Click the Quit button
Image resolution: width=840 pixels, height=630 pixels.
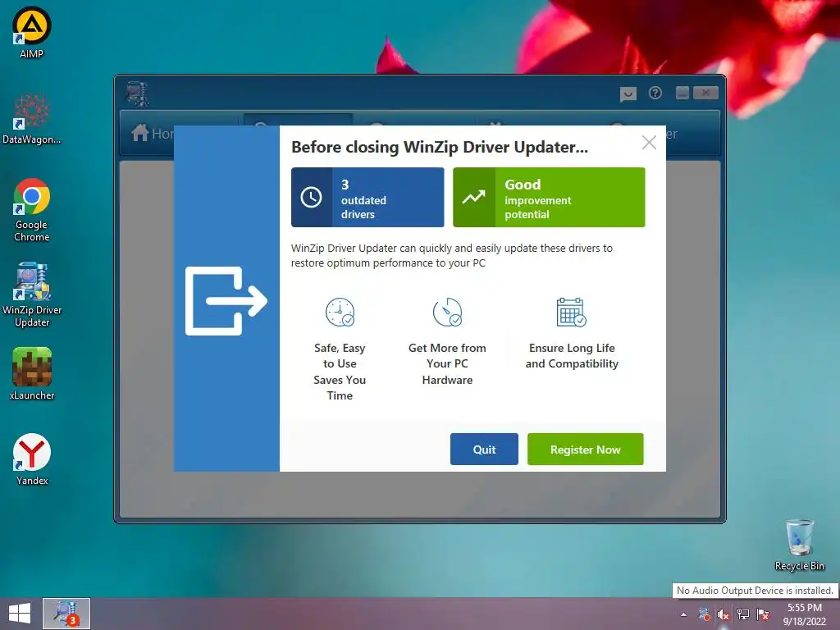click(484, 449)
